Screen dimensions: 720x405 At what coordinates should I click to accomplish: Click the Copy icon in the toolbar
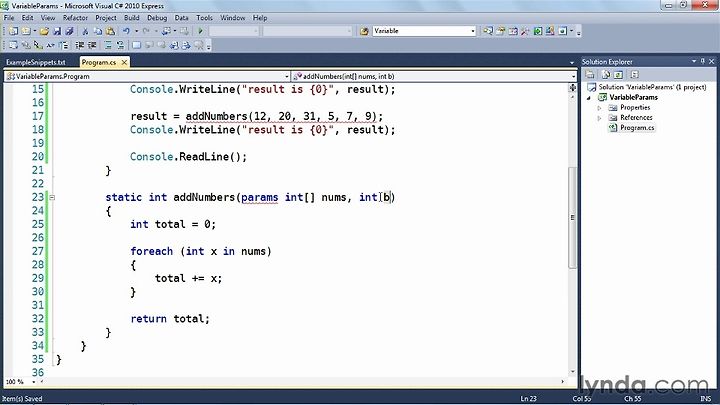(98, 31)
